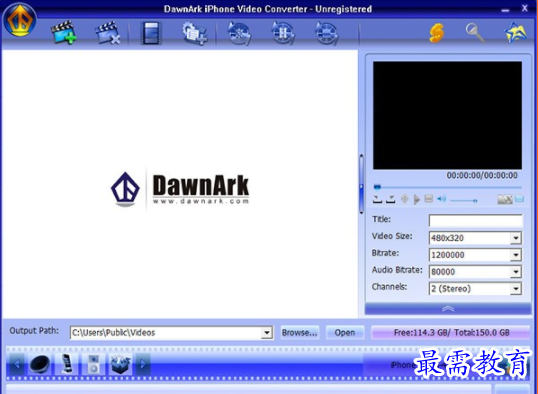Viewport: 538px width, 394px height.
Task: Close the DawnArk window
Action: coord(525,8)
